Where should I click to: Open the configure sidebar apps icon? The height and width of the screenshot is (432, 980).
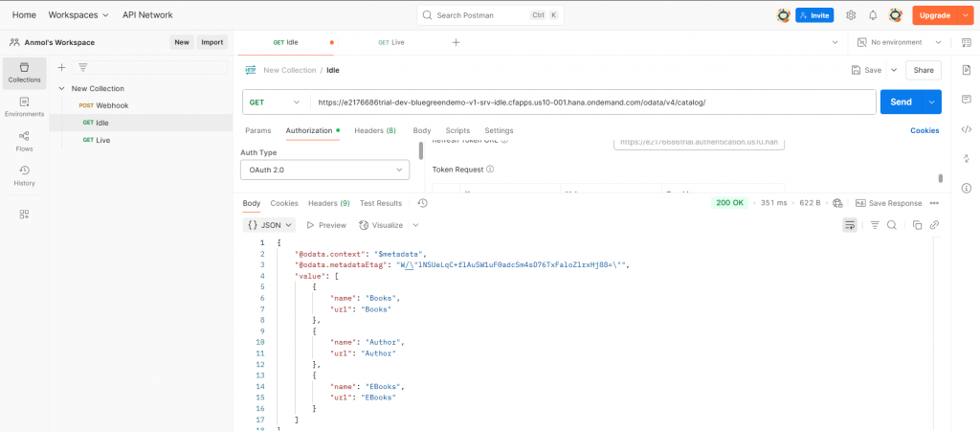24,215
